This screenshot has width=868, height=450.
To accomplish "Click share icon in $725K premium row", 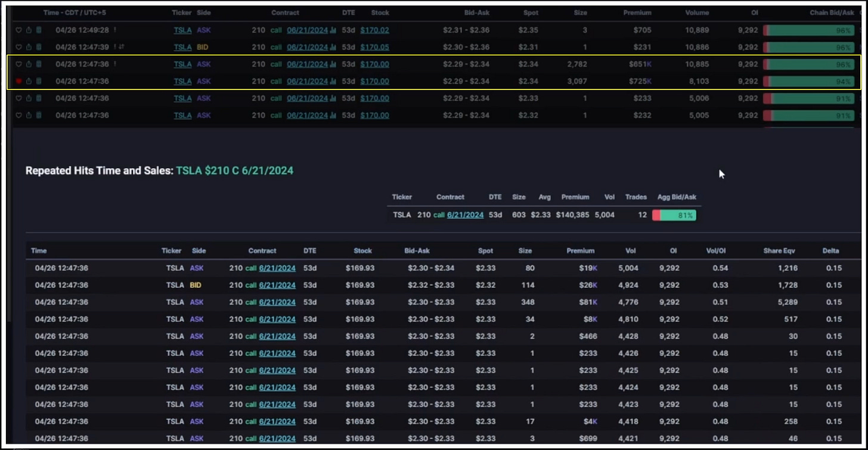I will click(29, 81).
